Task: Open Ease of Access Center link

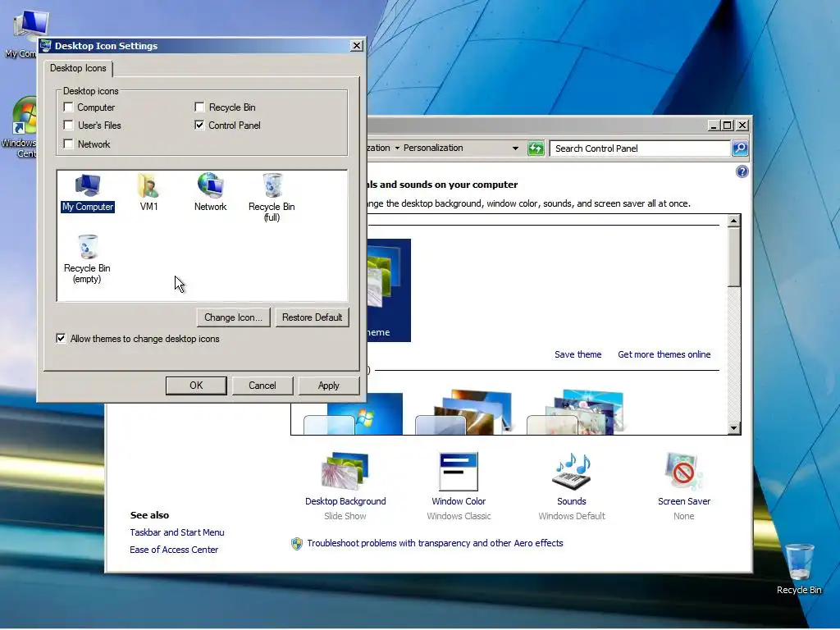Action: (174, 550)
